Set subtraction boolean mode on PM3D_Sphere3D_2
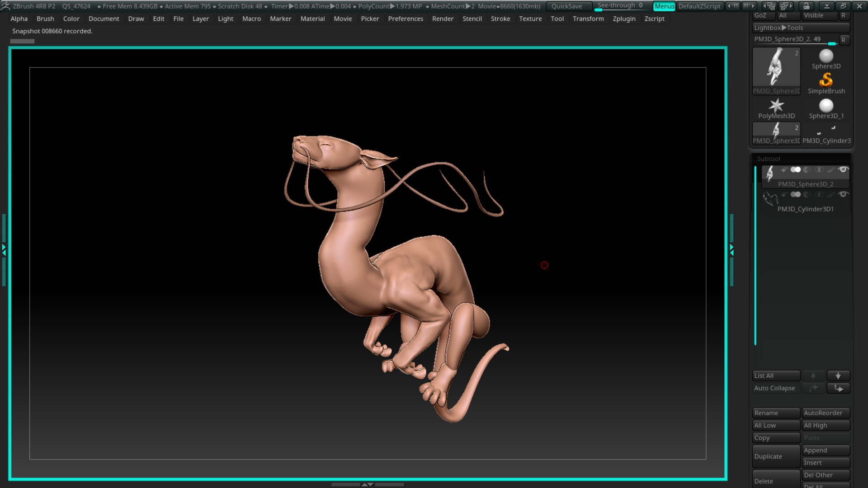The width and height of the screenshot is (868, 488). 807,170
